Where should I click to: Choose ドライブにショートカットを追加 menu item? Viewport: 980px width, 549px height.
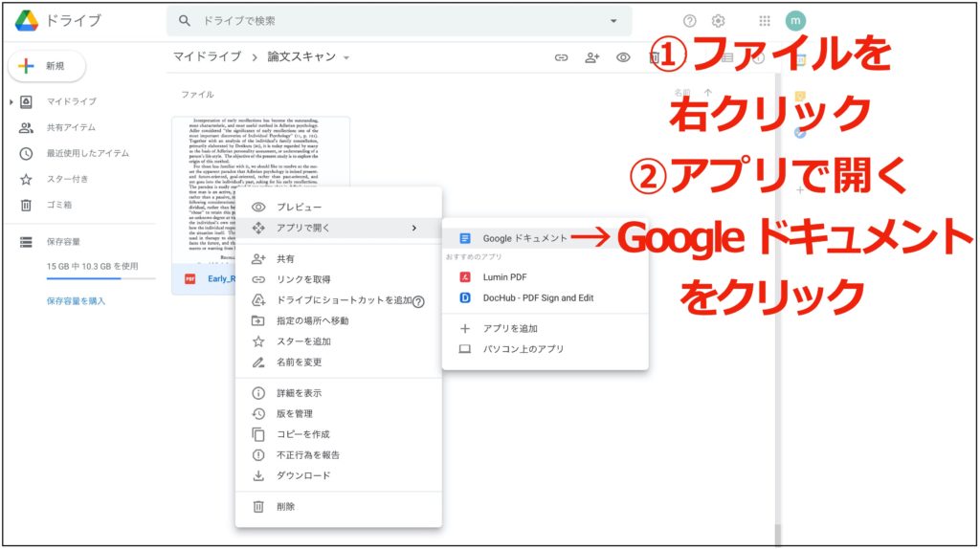(338, 299)
